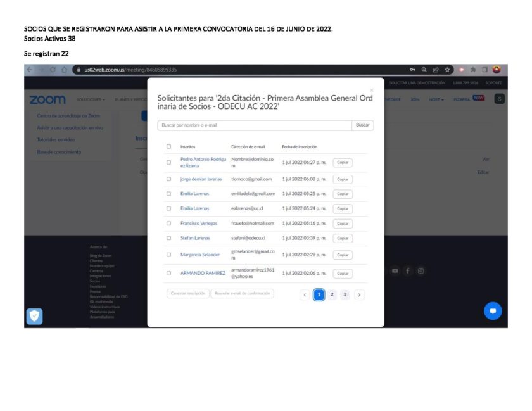This screenshot has height=411, width=532.
Task: Open the blue chat bubble widget
Action: click(492, 311)
